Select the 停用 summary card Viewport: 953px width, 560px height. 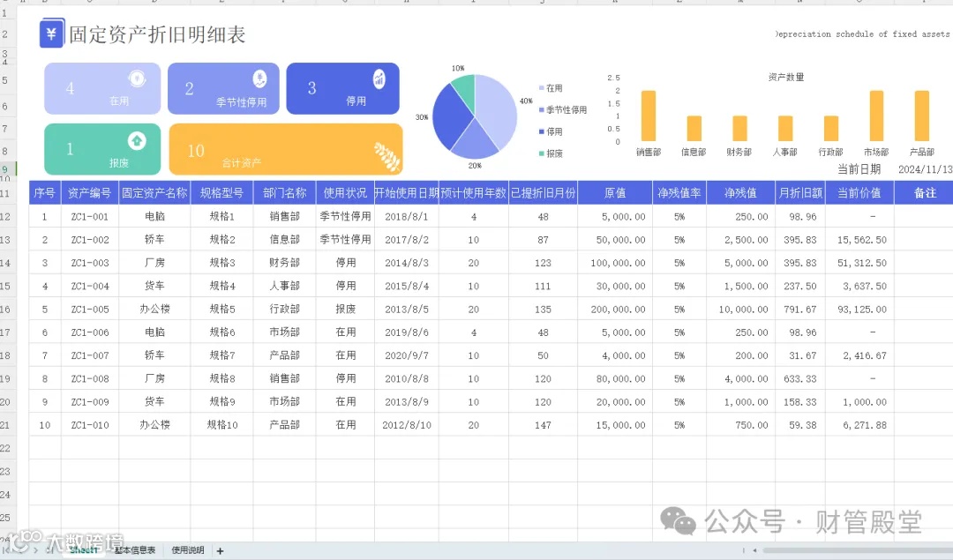342,88
